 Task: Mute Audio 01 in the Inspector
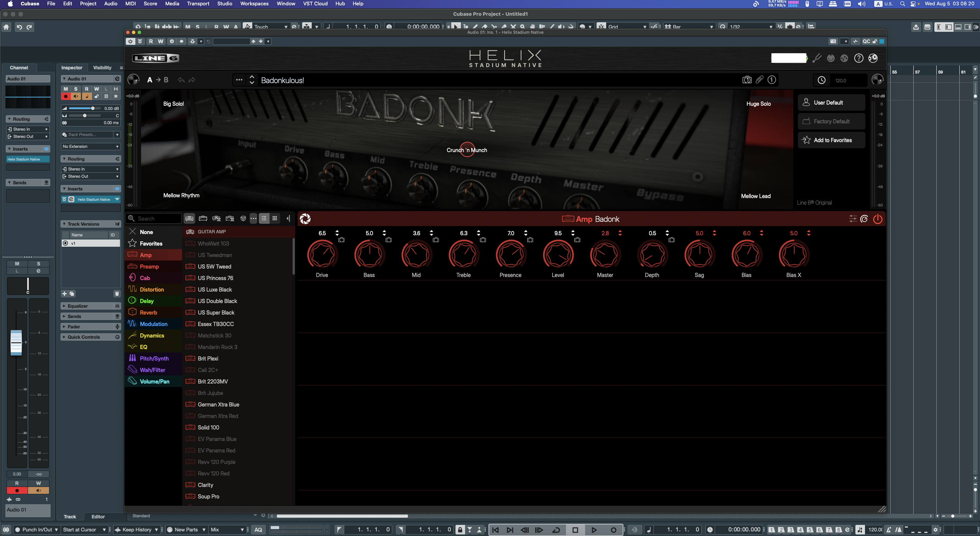[x=66, y=89]
